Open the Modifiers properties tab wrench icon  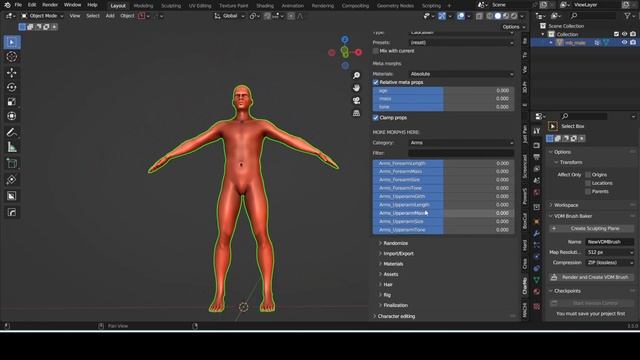pos(537,233)
